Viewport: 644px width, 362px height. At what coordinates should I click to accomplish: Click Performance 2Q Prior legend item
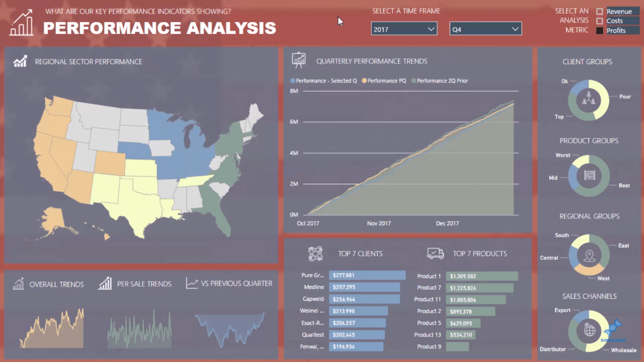pos(440,81)
